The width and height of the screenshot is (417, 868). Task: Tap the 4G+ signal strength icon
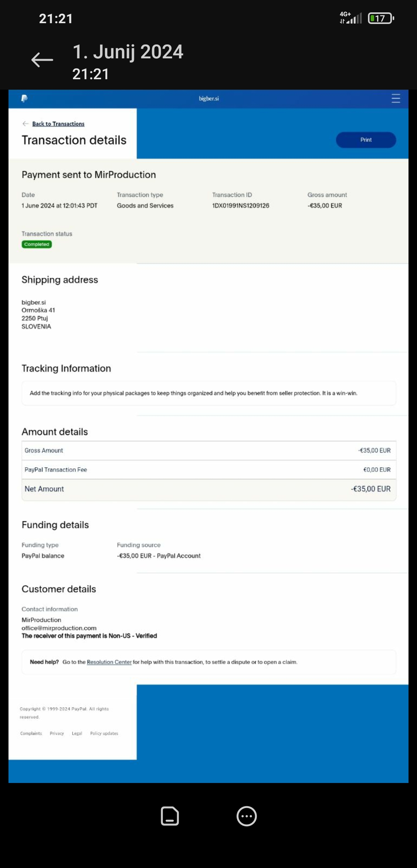pyautogui.click(x=351, y=18)
